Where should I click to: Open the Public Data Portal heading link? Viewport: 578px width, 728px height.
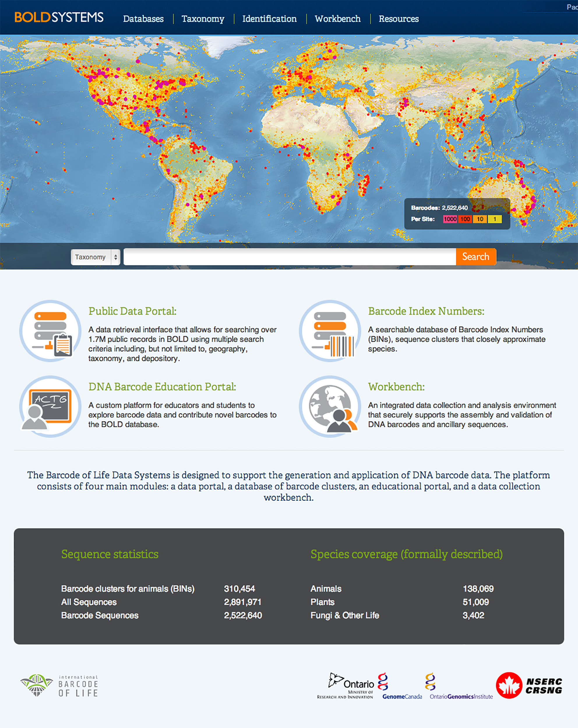(x=133, y=311)
